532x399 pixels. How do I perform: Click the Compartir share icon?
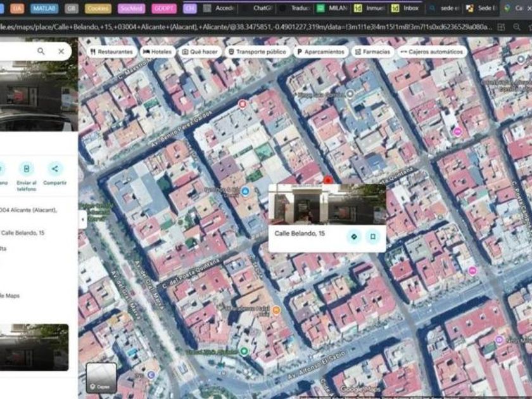pyautogui.click(x=55, y=168)
